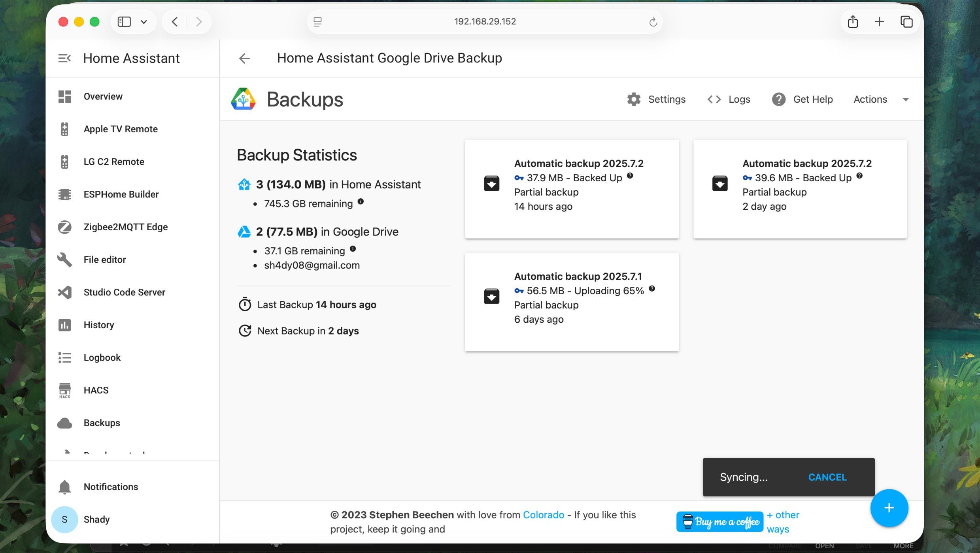Click the 56.5 MB uploading backup archive icon

point(491,296)
